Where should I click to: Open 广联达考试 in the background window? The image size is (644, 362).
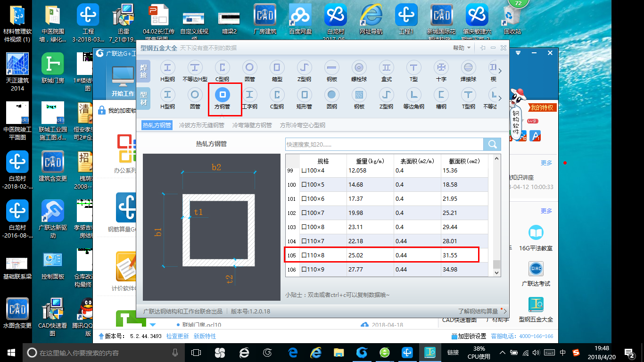click(x=536, y=274)
